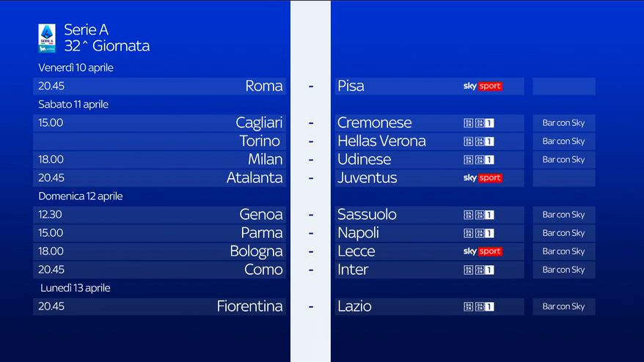
Task: Click the Fiorentina team name
Action: pyautogui.click(x=249, y=306)
